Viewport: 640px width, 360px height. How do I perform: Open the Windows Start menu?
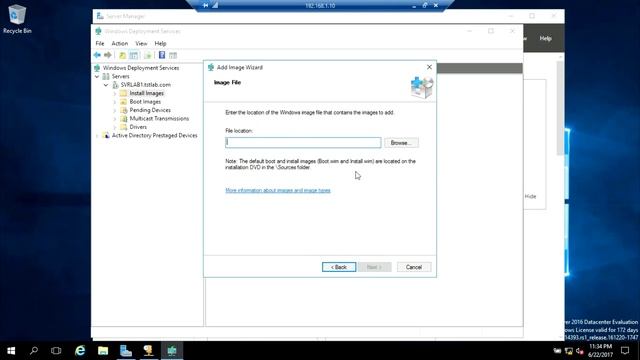(x=11, y=351)
